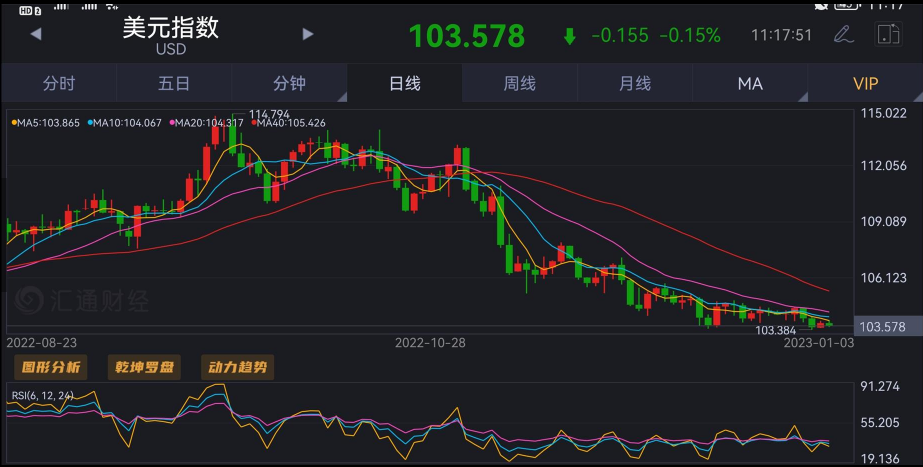Click the green down-arrow price indicator

[x=569, y=37]
